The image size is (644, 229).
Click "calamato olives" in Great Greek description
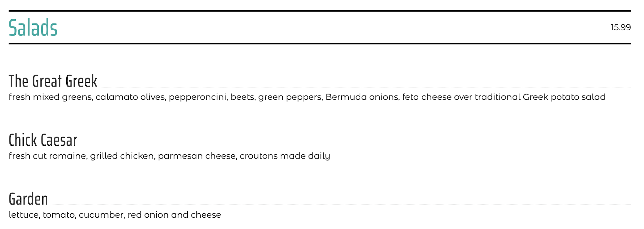click(x=130, y=97)
